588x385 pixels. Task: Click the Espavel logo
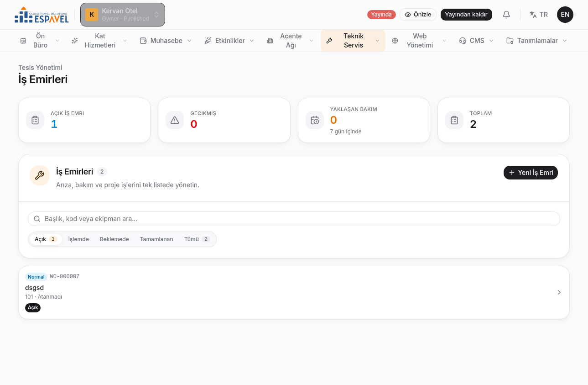pyautogui.click(x=42, y=15)
